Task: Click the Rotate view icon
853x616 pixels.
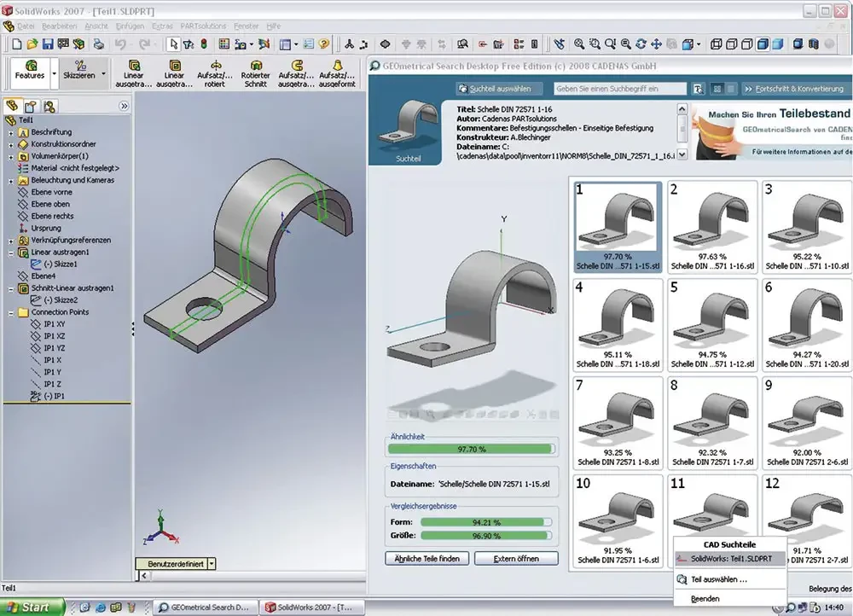Action: (641, 44)
